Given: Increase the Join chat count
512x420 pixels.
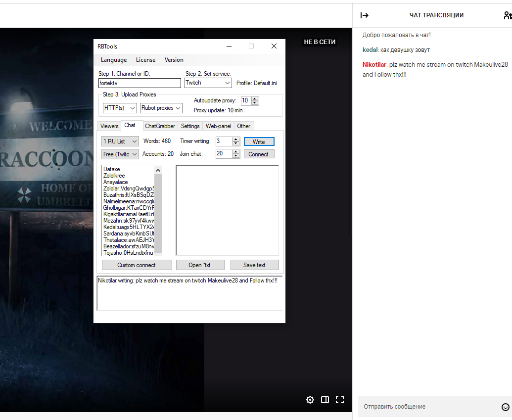Looking at the screenshot, I should pyautogui.click(x=236, y=152).
